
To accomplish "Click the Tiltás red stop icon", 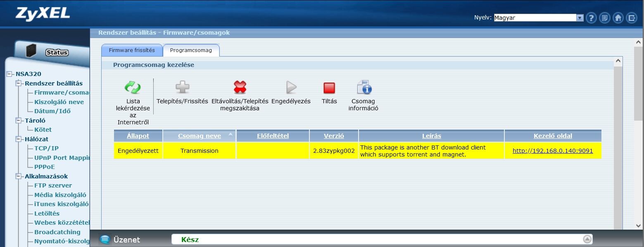I will point(329,88).
